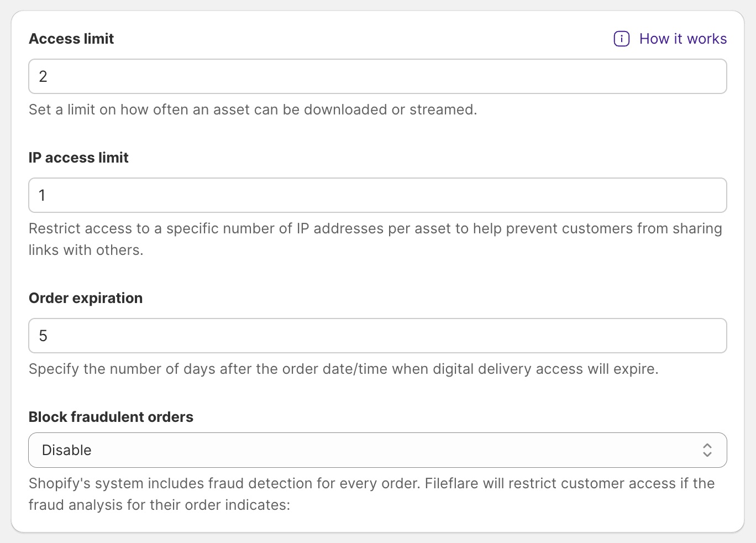The height and width of the screenshot is (543, 756).
Task: Click the IP access limit heading label
Action: pos(78,158)
